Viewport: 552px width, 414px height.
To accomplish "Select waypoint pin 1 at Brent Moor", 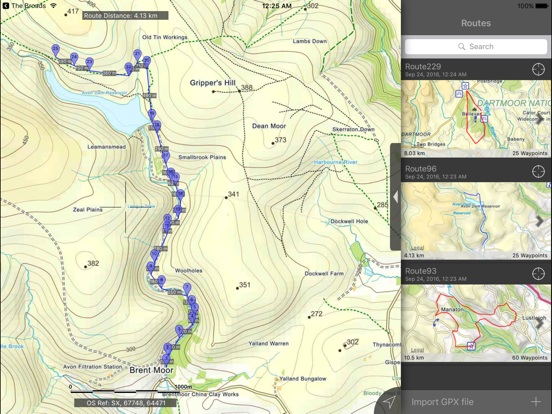I will (x=166, y=361).
